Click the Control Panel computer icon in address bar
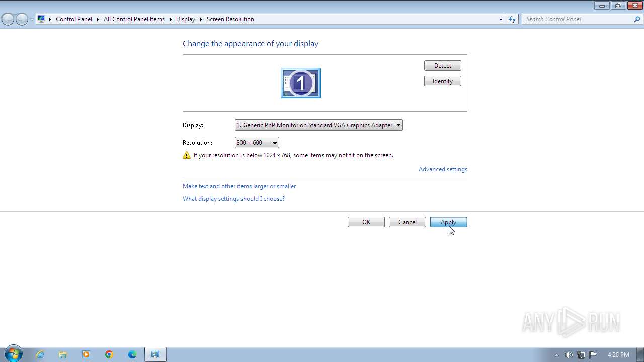Image resolution: width=644 pixels, height=362 pixels. pos(41,19)
